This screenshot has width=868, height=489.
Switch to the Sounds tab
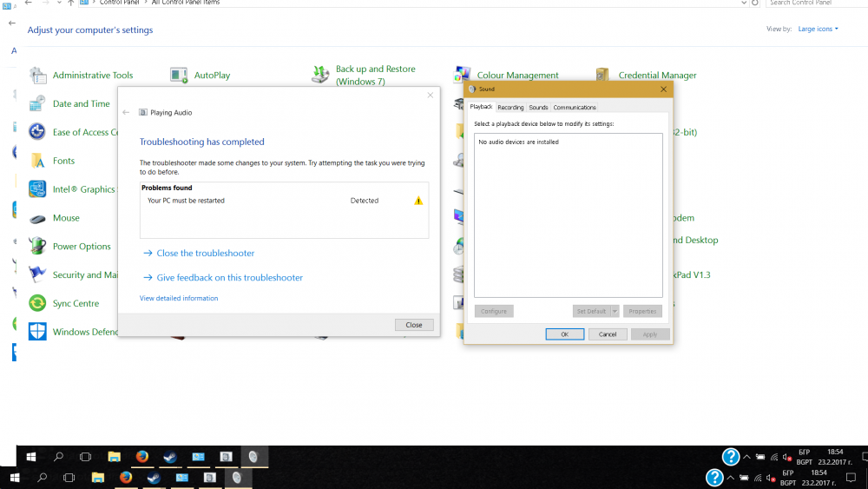pyautogui.click(x=538, y=108)
